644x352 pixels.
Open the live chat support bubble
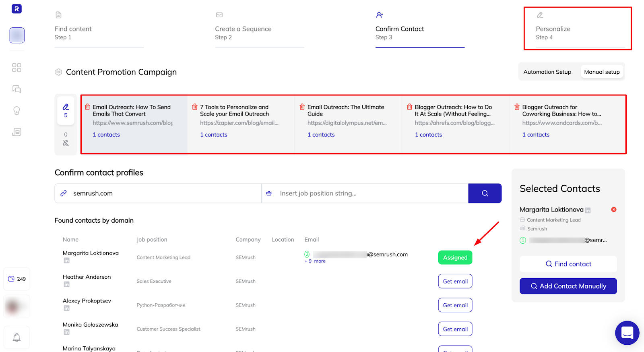pyautogui.click(x=627, y=333)
